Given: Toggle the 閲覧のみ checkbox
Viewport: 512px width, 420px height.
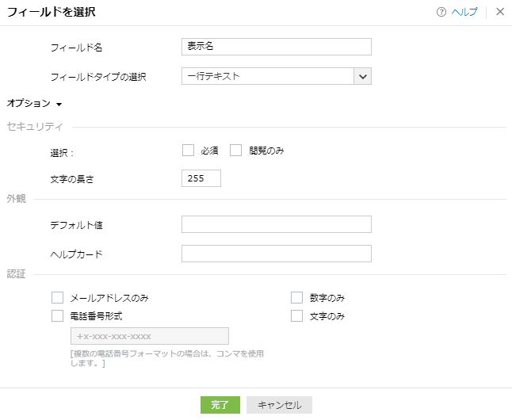Looking at the screenshot, I should click(x=235, y=151).
